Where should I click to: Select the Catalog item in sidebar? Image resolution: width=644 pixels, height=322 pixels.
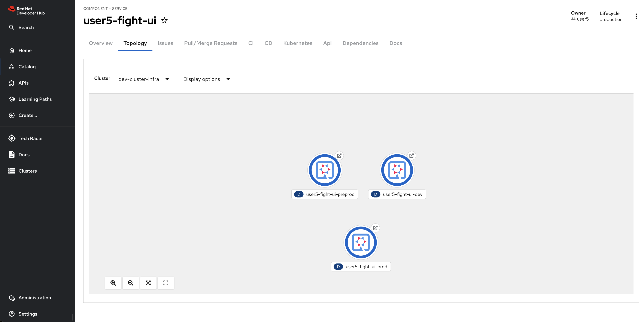tap(27, 67)
